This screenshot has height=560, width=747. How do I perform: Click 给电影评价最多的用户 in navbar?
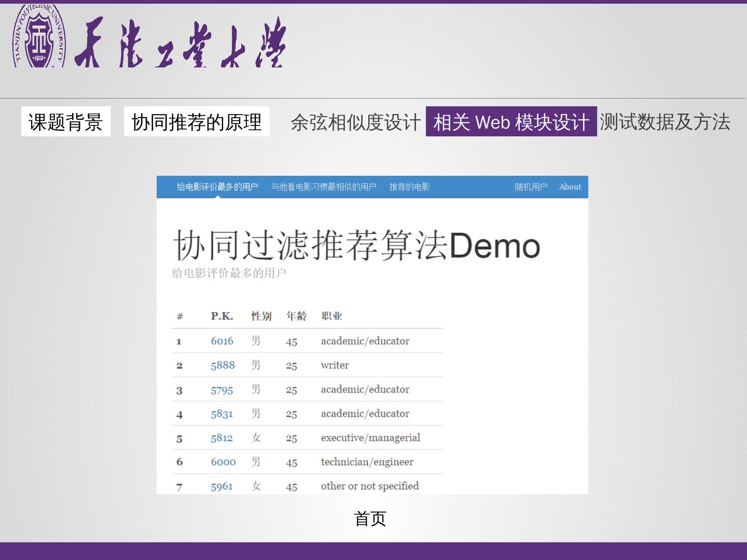pyautogui.click(x=217, y=187)
